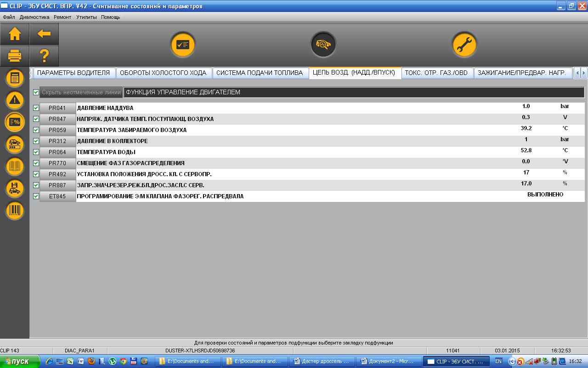Open the warning triangle faults icon

coord(15,100)
